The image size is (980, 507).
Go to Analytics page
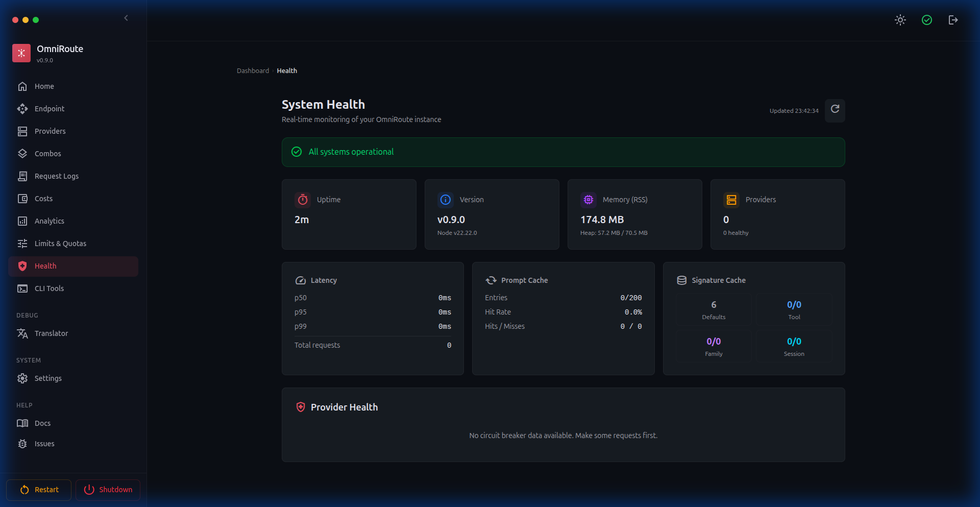pyautogui.click(x=49, y=221)
